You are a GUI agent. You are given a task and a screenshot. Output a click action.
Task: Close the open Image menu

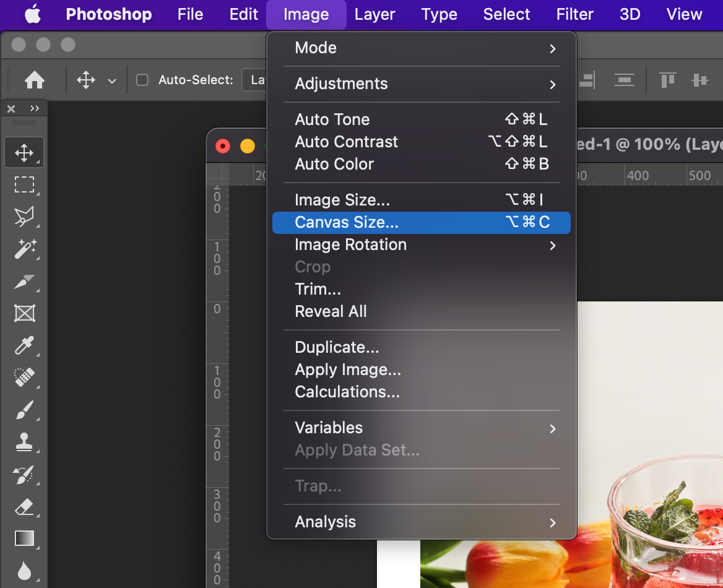[x=306, y=14]
